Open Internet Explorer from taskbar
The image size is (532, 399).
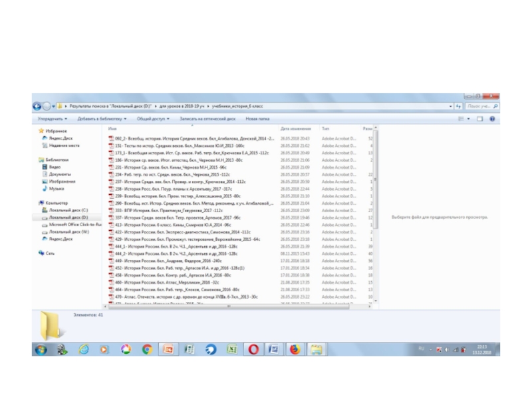pyautogui.click(x=84, y=350)
